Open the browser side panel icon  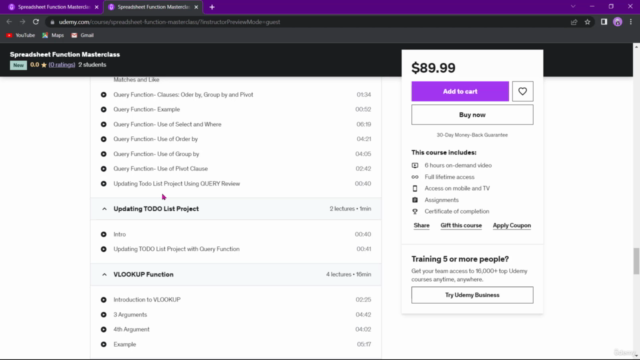[604, 22]
